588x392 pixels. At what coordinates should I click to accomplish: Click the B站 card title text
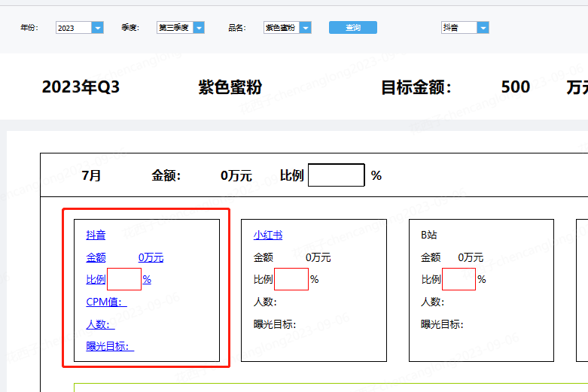[429, 236]
